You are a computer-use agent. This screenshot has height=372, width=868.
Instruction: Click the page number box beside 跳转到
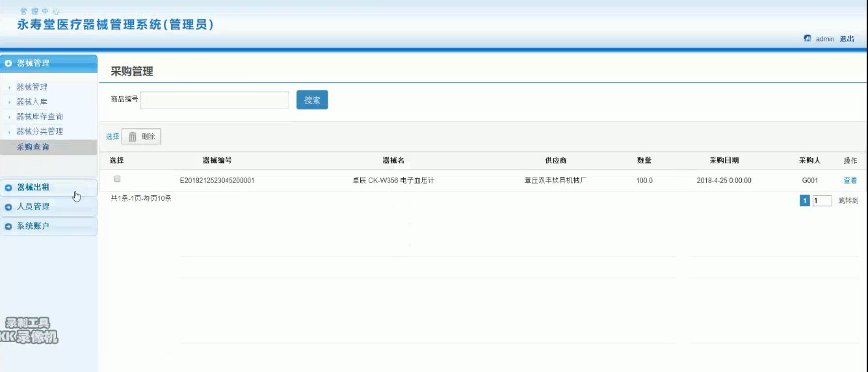pos(822,201)
